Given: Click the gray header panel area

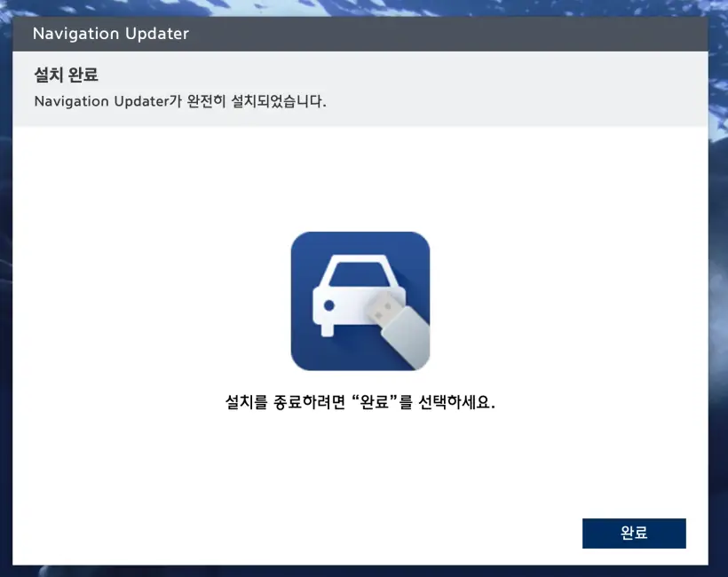Looking at the screenshot, I should (533, 89).
